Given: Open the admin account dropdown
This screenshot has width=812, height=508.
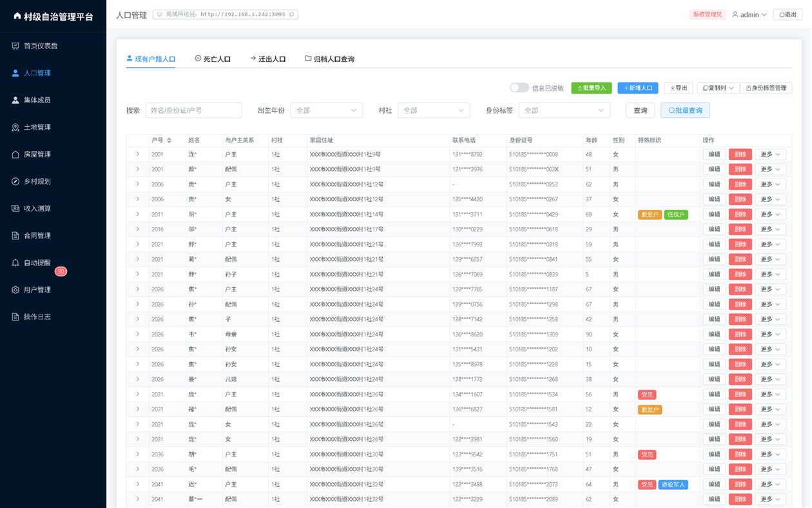Looking at the screenshot, I should point(749,14).
